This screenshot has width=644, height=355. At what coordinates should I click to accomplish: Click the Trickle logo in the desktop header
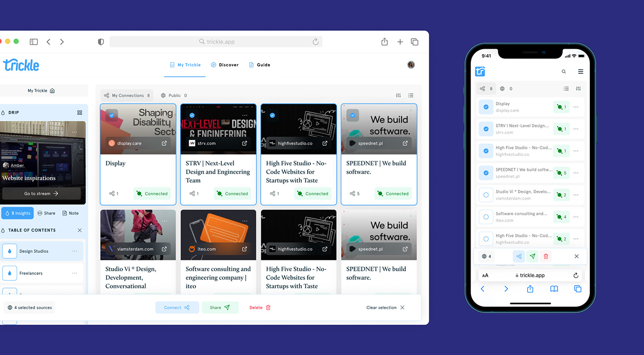pyautogui.click(x=21, y=65)
